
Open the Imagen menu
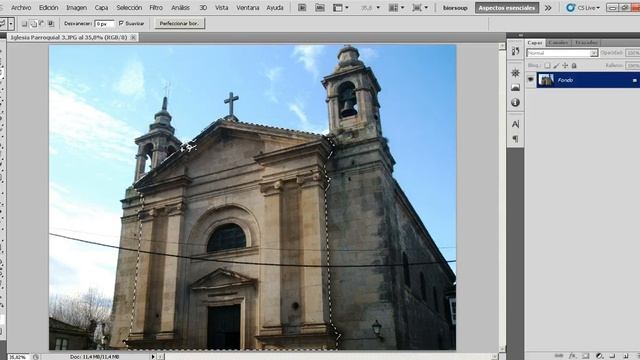point(76,7)
